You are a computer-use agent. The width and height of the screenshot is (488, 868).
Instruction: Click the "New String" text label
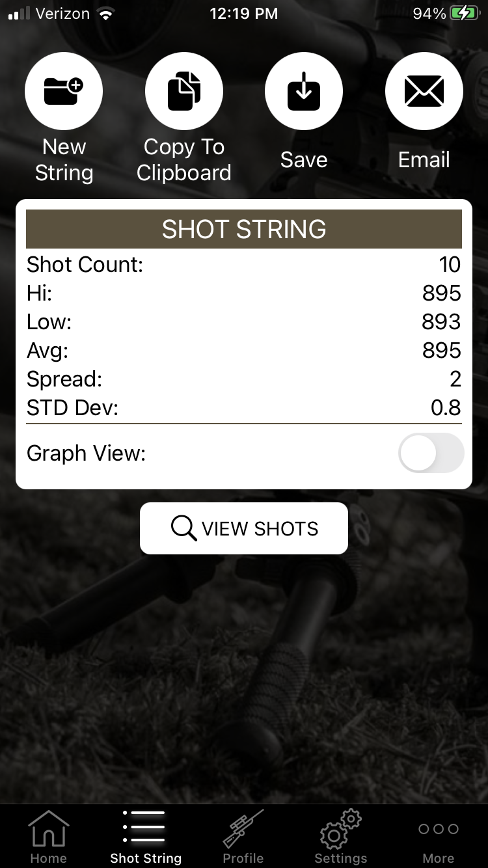click(x=64, y=160)
